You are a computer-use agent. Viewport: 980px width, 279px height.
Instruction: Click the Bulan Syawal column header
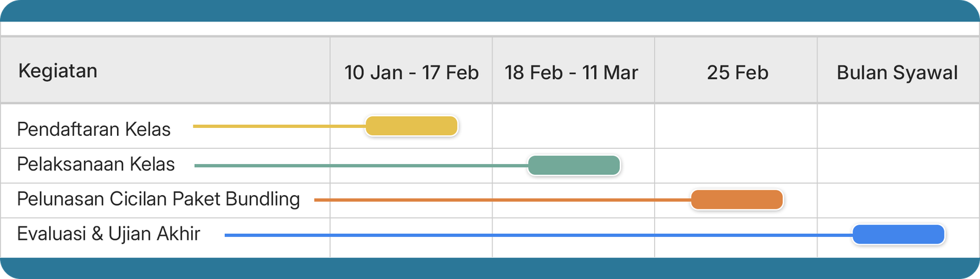pos(897,73)
